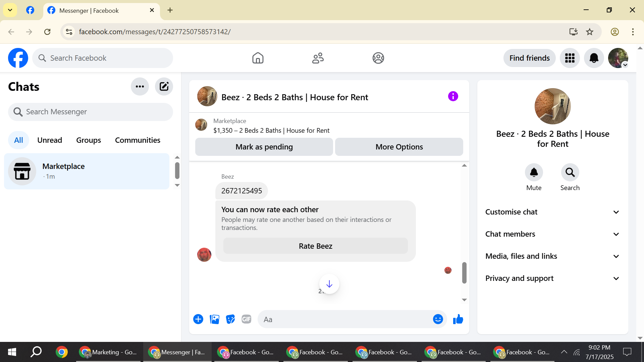Open the listing thumbnail in right panel
This screenshot has width=644, height=362.
(552, 106)
